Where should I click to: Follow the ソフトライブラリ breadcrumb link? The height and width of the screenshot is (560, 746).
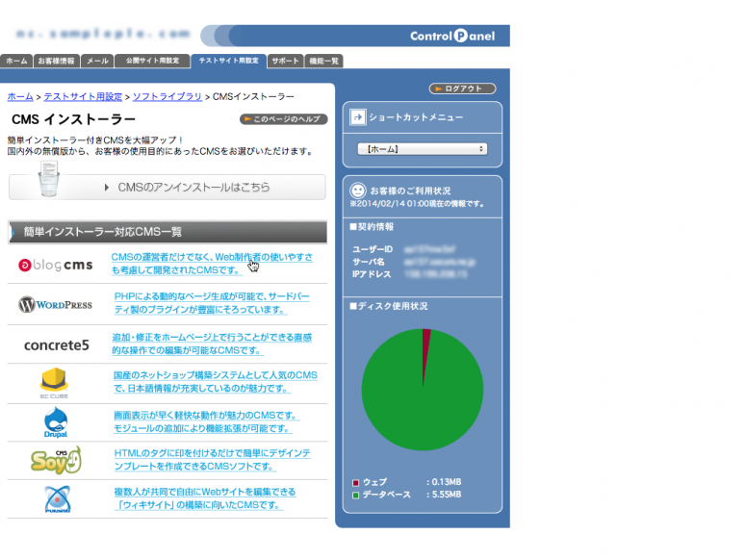click(x=167, y=97)
